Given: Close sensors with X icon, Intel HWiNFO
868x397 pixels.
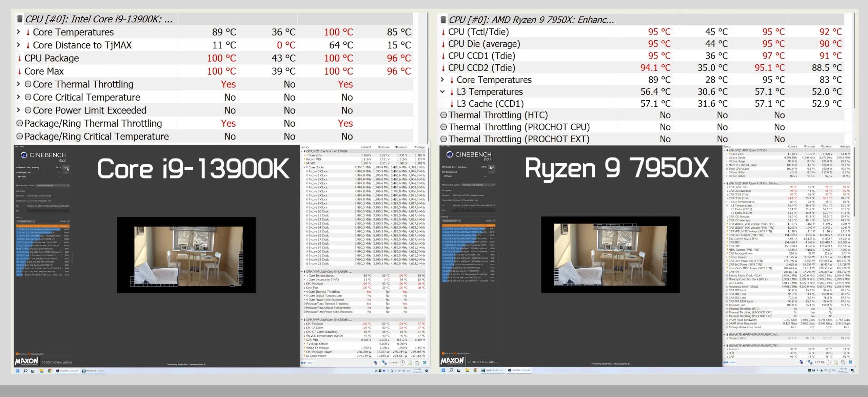Looking at the screenshot, I should click(x=425, y=362).
